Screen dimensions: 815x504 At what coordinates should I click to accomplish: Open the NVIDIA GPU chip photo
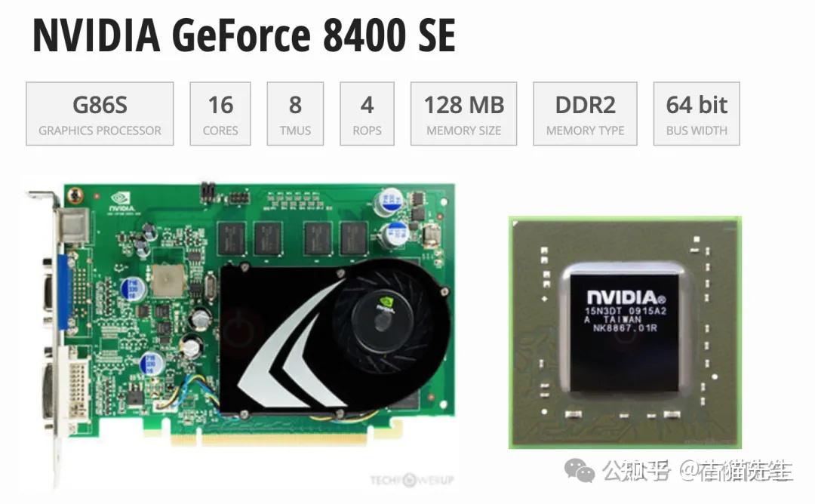point(626,333)
